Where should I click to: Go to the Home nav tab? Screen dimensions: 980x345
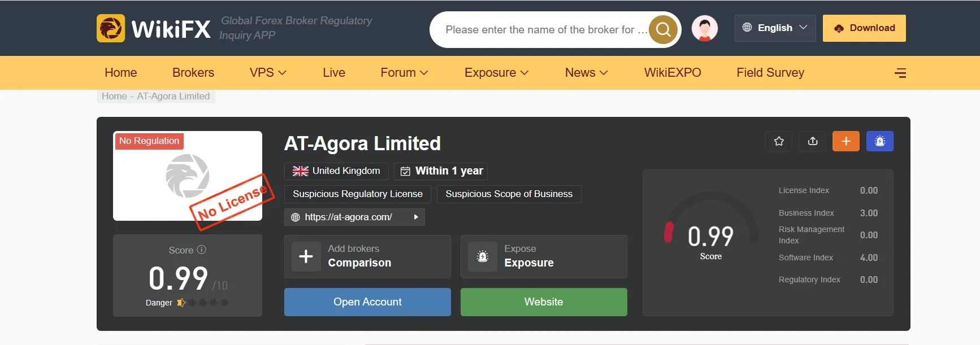click(121, 73)
